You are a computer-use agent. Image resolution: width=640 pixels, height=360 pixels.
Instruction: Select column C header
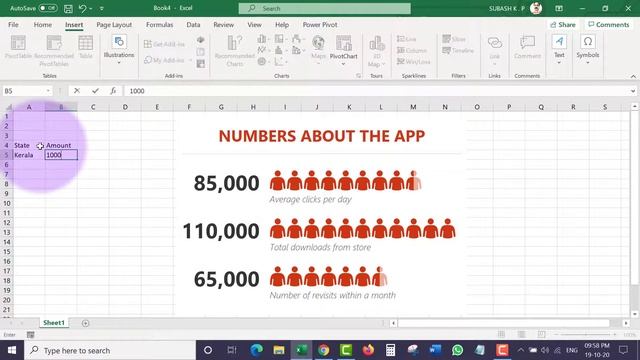[93, 107]
